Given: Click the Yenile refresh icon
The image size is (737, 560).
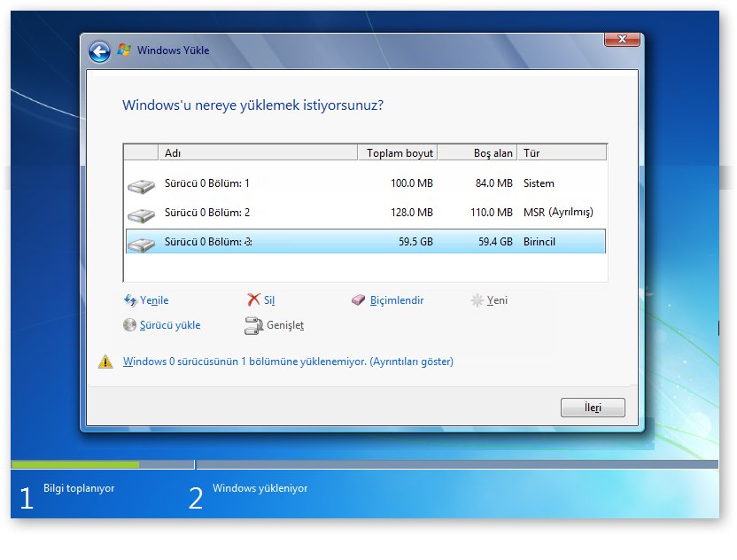Looking at the screenshot, I should [x=130, y=300].
